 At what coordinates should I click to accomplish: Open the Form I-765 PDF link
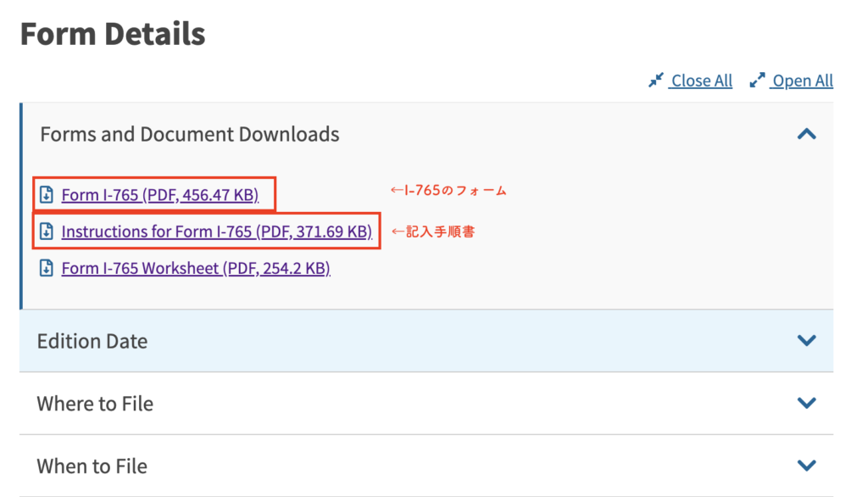[x=159, y=195]
